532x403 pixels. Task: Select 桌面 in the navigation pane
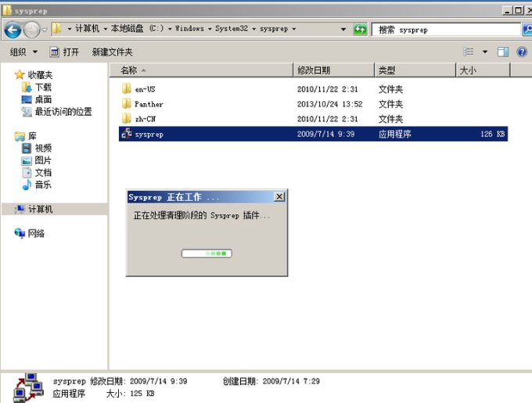pyautogui.click(x=42, y=99)
